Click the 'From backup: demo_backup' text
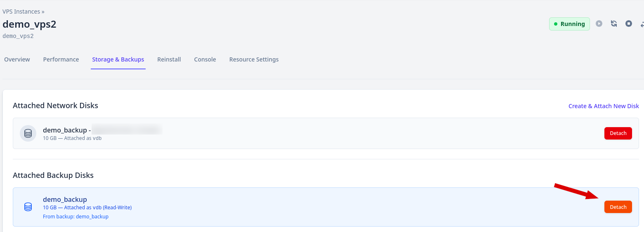644x232 pixels. click(75, 216)
